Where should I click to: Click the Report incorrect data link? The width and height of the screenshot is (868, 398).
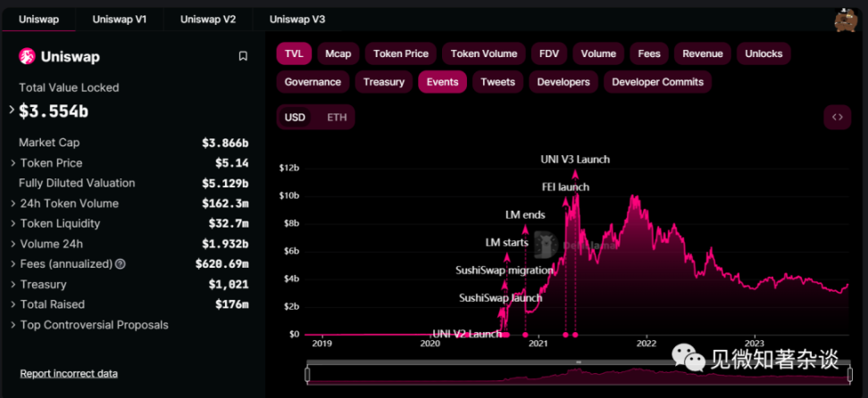[69, 373]
